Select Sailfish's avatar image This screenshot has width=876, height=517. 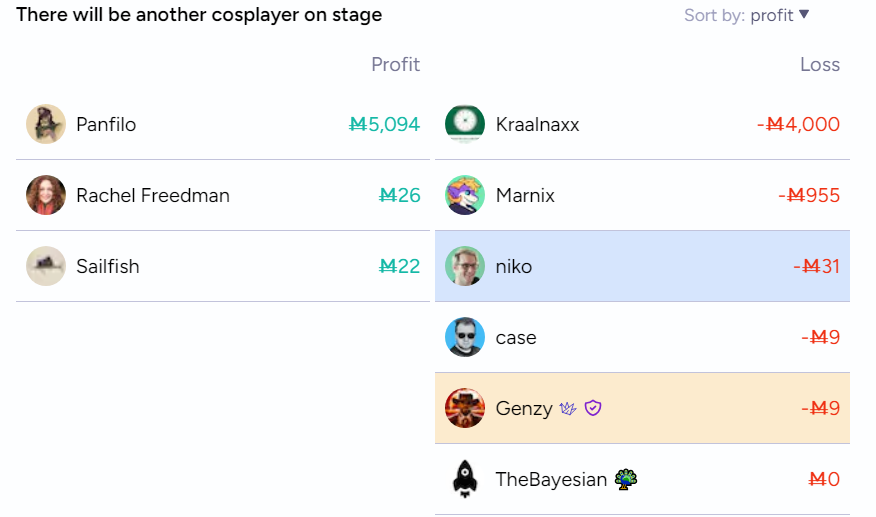click(x=46, y=266)
